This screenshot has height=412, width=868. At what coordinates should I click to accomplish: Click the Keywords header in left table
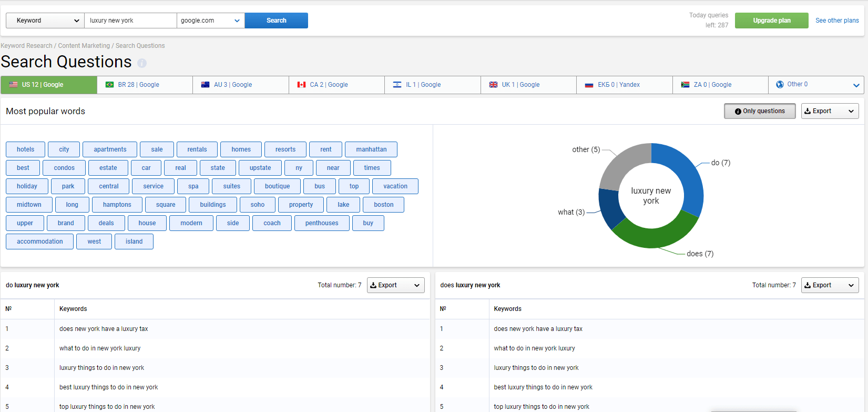73,309
